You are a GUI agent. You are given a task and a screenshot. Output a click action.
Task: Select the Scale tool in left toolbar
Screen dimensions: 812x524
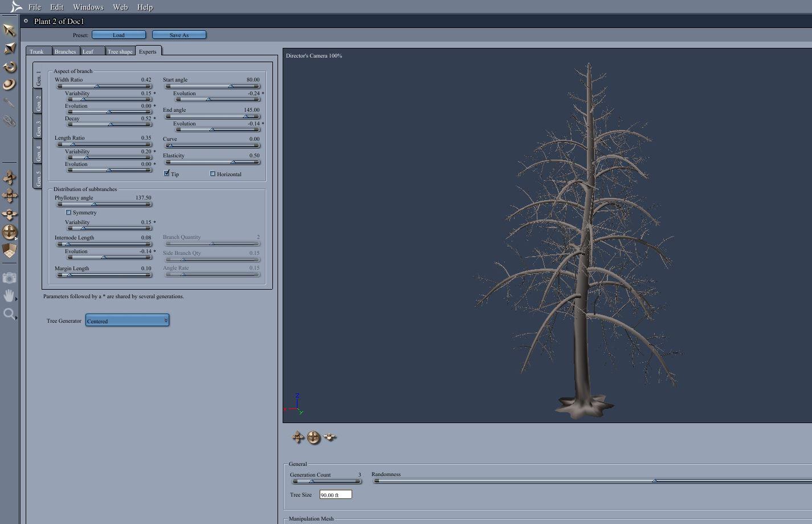[x=9, y=48]
